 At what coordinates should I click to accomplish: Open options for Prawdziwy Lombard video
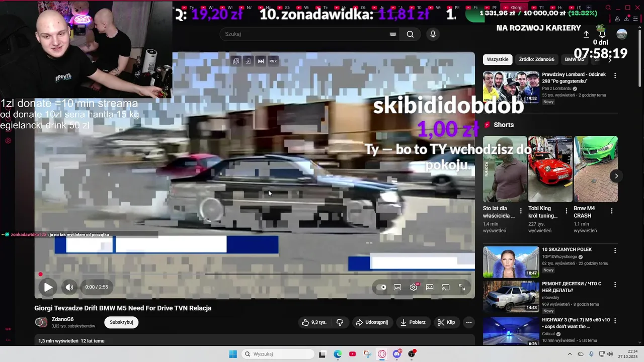[x=615, y=75]
